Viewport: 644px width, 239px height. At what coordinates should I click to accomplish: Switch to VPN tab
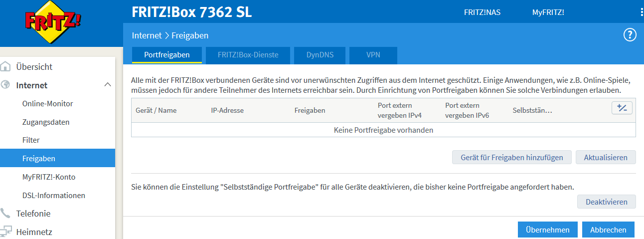point(373,55)
